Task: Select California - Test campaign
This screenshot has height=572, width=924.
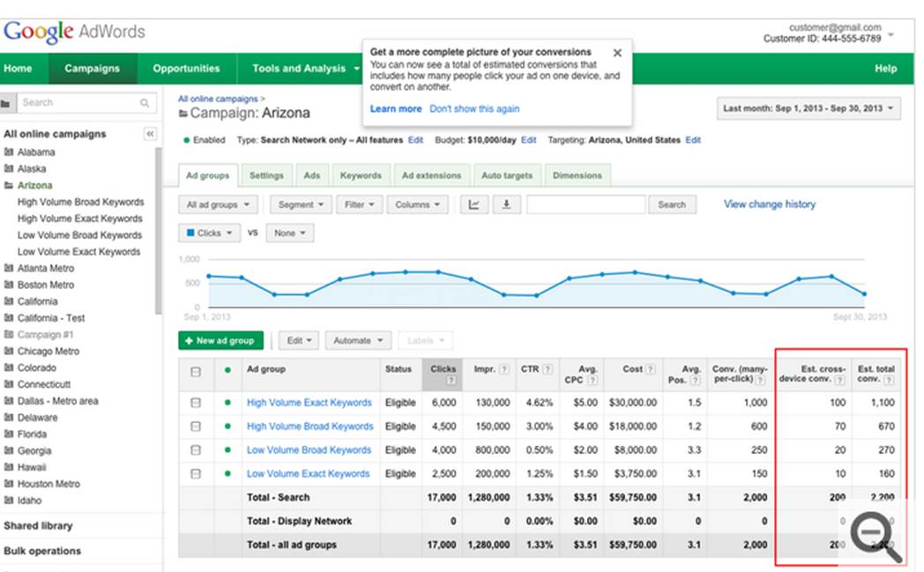Action: [x=51, y=318]
